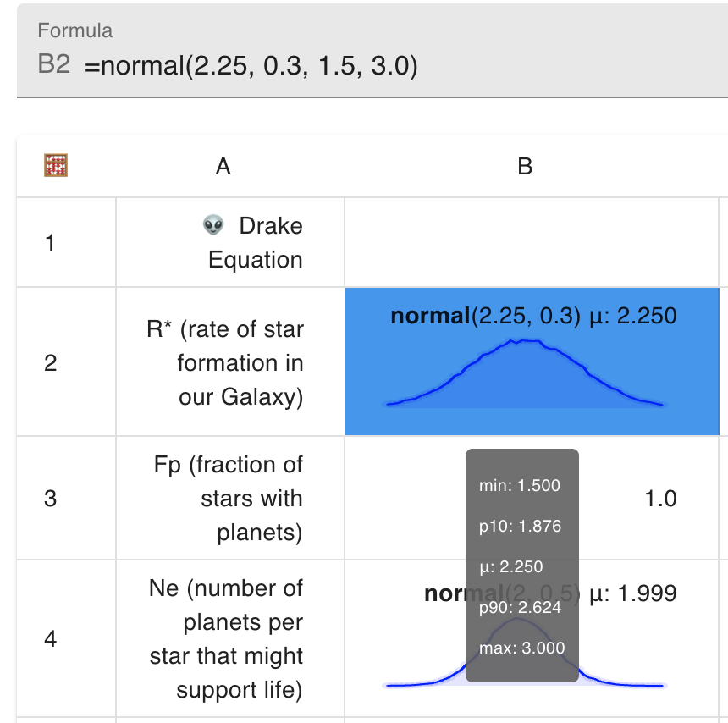Click the Formula label above the formula bar
The image size is (728, 723).
point(74,30)
